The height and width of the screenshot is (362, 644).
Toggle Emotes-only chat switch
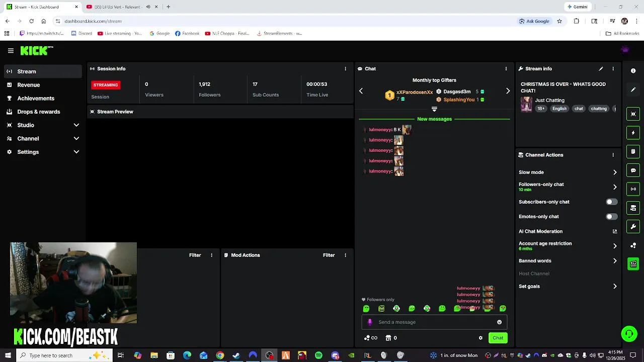[x=611, y=217]
